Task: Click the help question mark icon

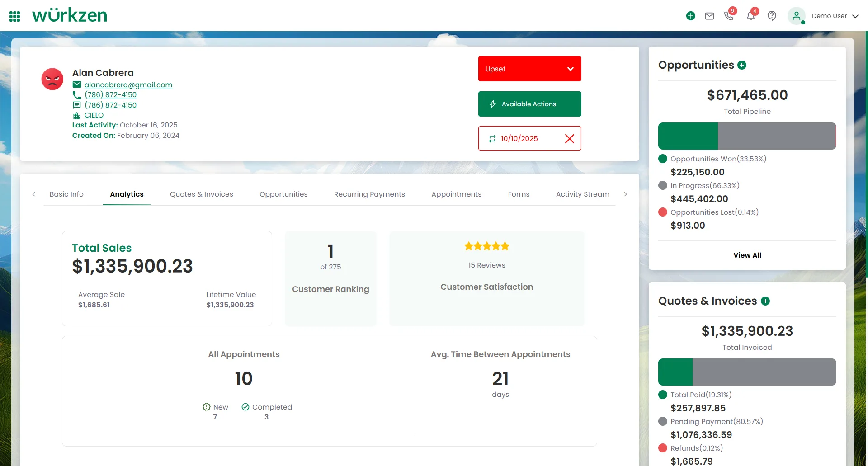Action: 772,16
